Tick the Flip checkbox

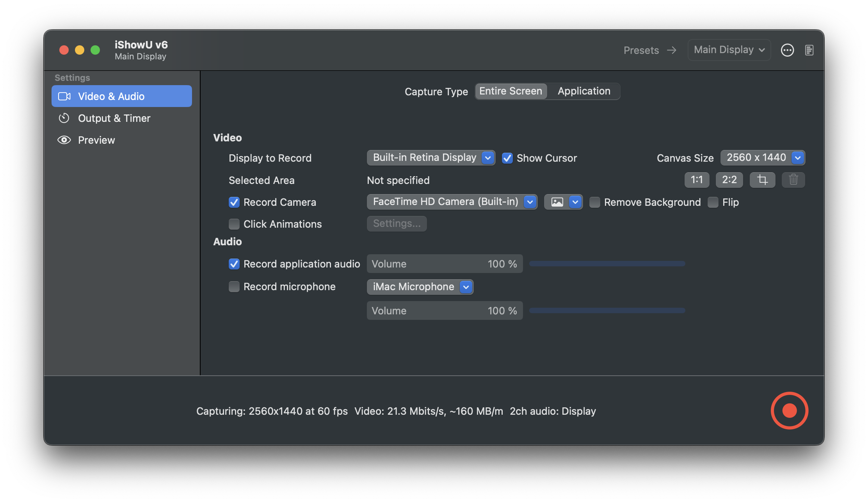pos(713,202)
